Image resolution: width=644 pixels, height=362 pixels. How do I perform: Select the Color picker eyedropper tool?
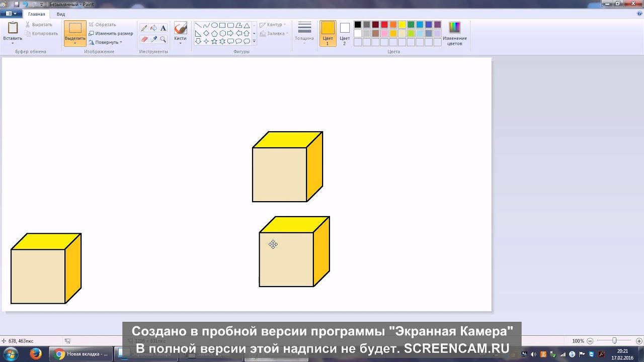154,39
